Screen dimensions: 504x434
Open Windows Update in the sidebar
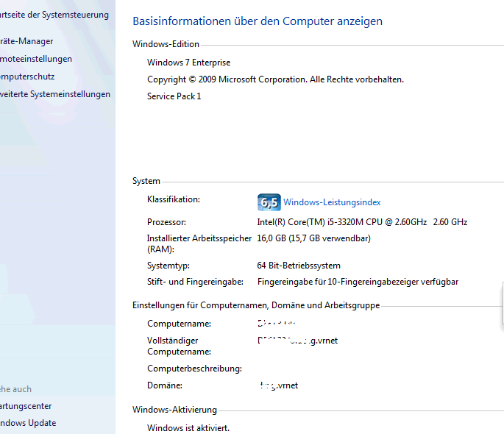(x=28, y=423)
